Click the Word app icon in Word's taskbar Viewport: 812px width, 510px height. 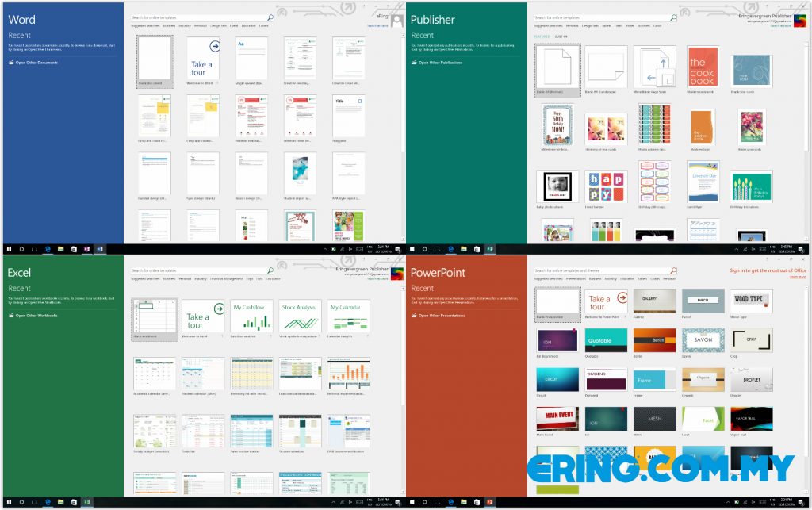coord(99,249)
